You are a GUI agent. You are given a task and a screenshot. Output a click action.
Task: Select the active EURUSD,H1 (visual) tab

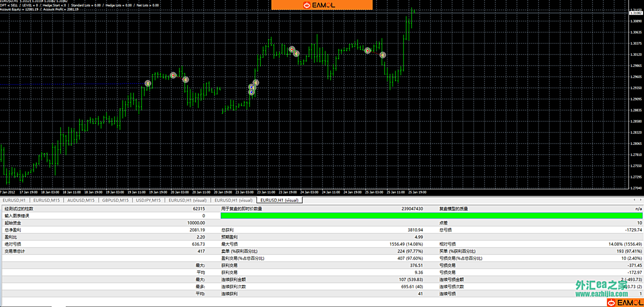point(279,200)
